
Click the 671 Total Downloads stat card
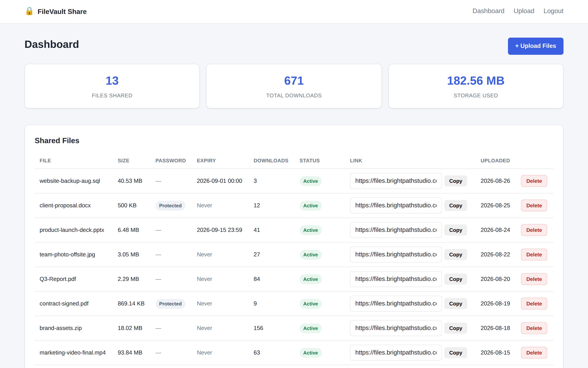point(294,86)
